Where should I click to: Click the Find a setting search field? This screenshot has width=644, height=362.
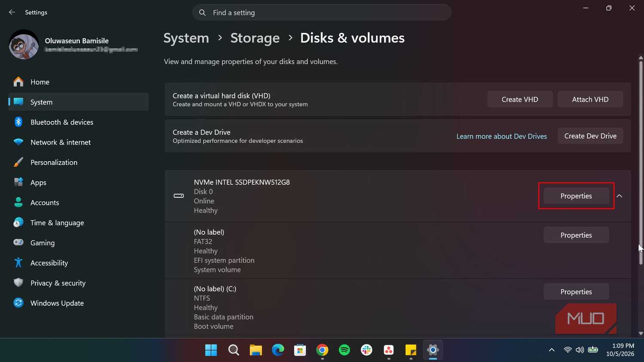point(322,12)
